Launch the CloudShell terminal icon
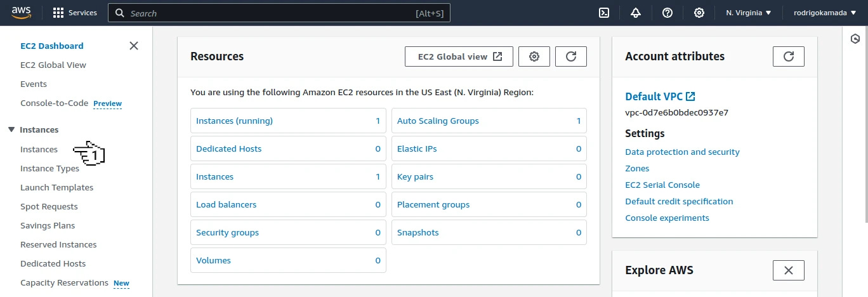 [605, 13]
